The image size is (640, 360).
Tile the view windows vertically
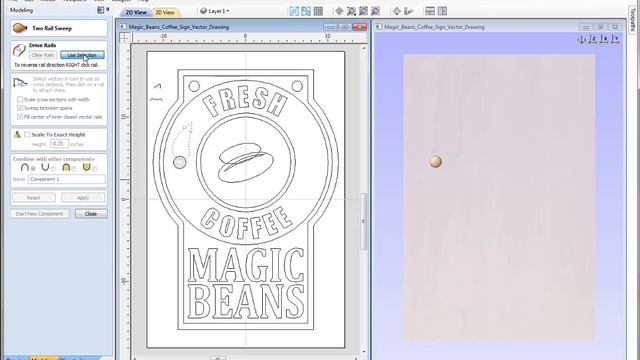[x=442, y=11]
